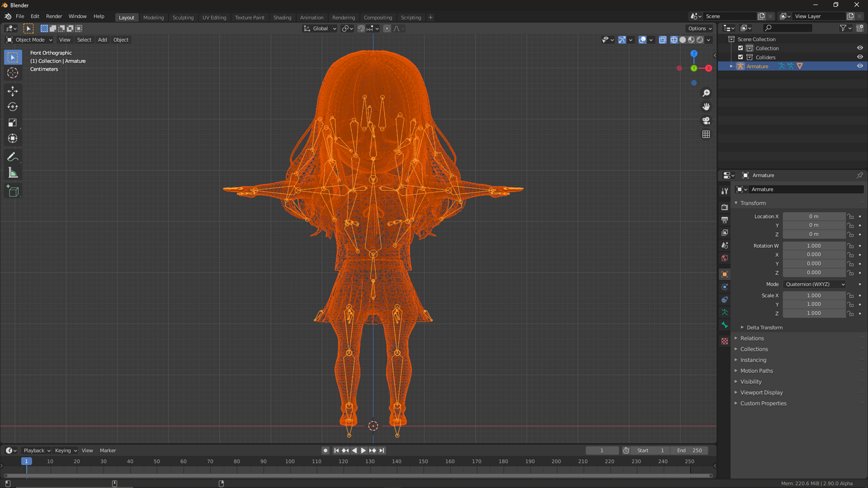Open the Render menu
This screenshot has height=488, width=868.
54,16
